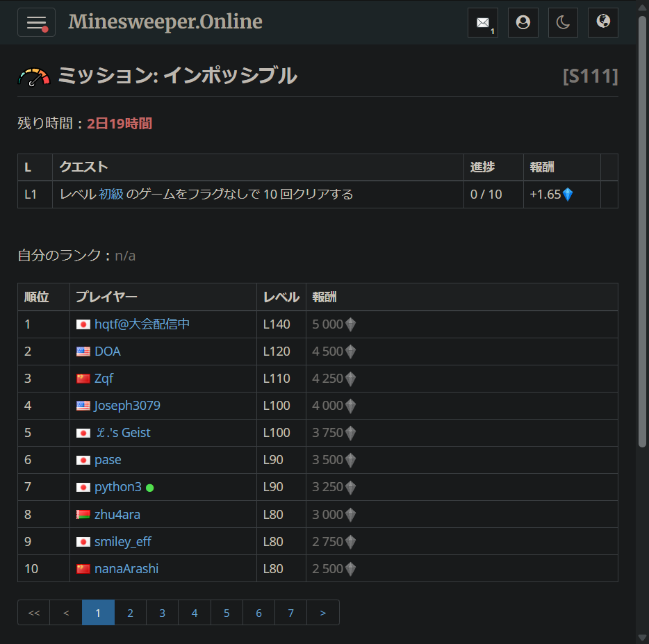The width and height of the screenshot is (649, 644).
Task: Click the n/a rank value
Action: coord(125,256)
